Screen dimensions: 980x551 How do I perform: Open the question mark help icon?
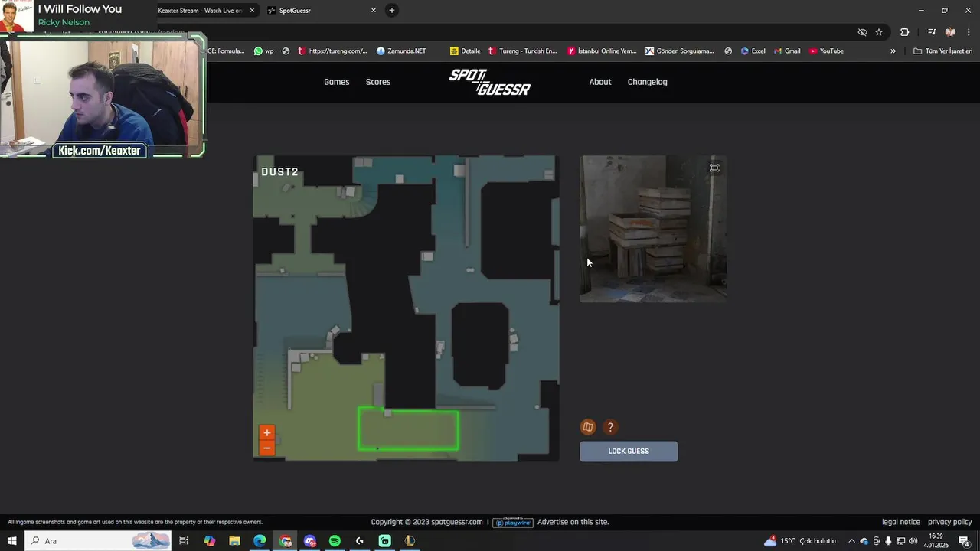pyautogui.click(x=610, y=427)
